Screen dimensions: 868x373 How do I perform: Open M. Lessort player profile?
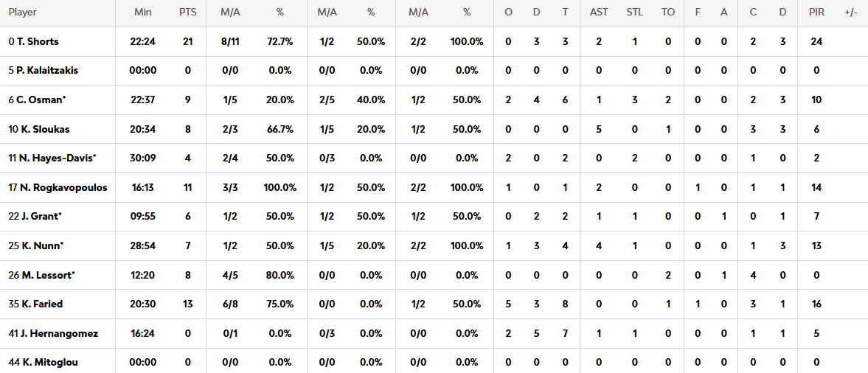click(45, 275)
